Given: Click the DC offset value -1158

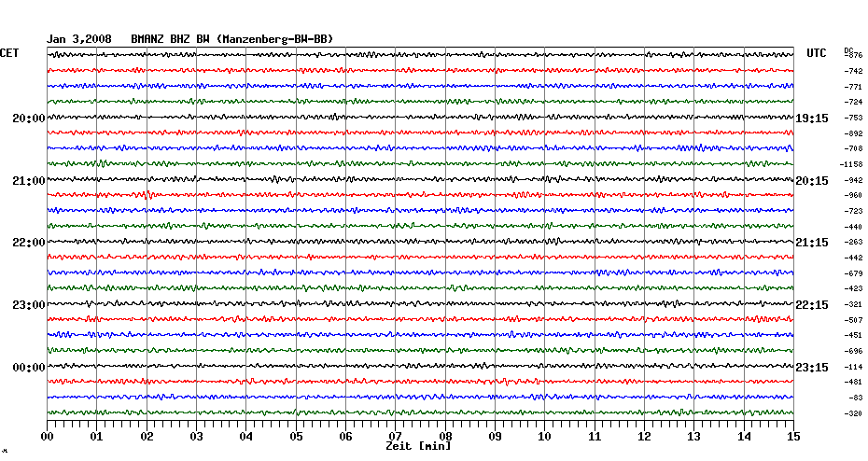Looking at the screenshot, I should coord(851,165).
